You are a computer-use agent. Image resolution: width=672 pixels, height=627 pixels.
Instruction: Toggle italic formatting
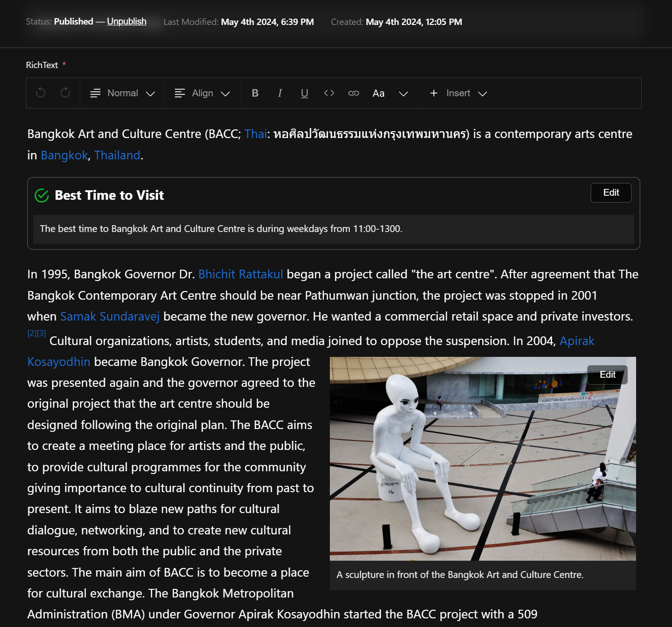coord(280,93)
